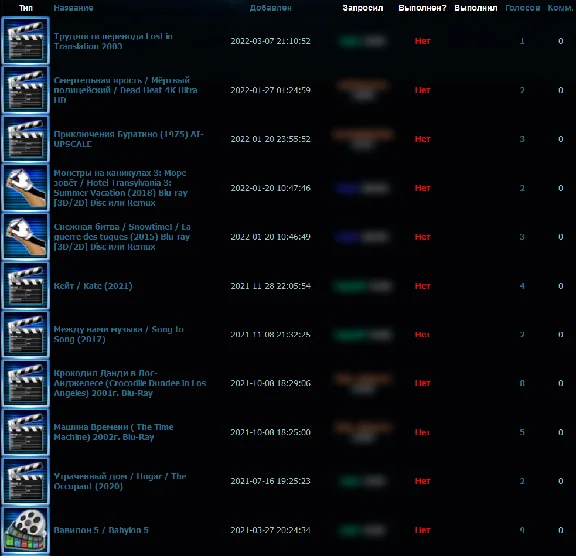Click the 3D glasses icon for Snowtime request
Viewport: 576px width, 556px height.
(25, 237)
